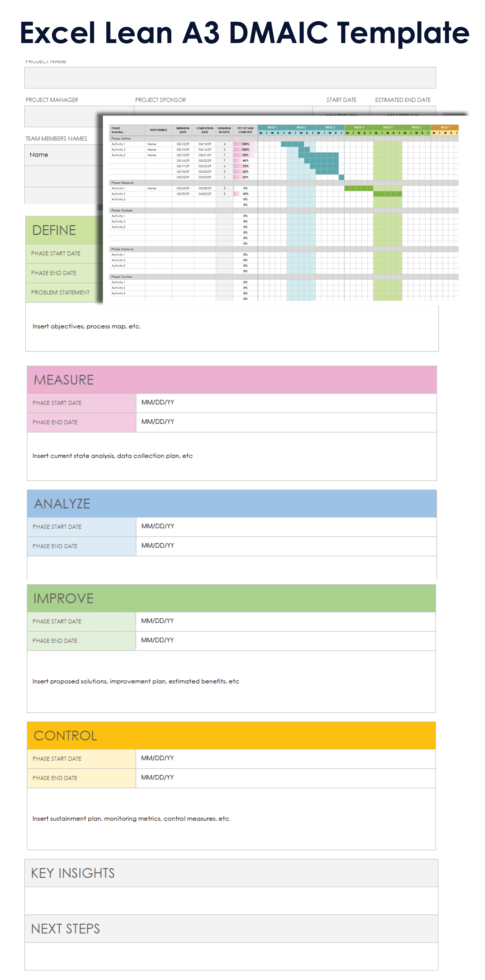Select CONTROL phase end MM/DD/YY field

(x=286, y=778)
